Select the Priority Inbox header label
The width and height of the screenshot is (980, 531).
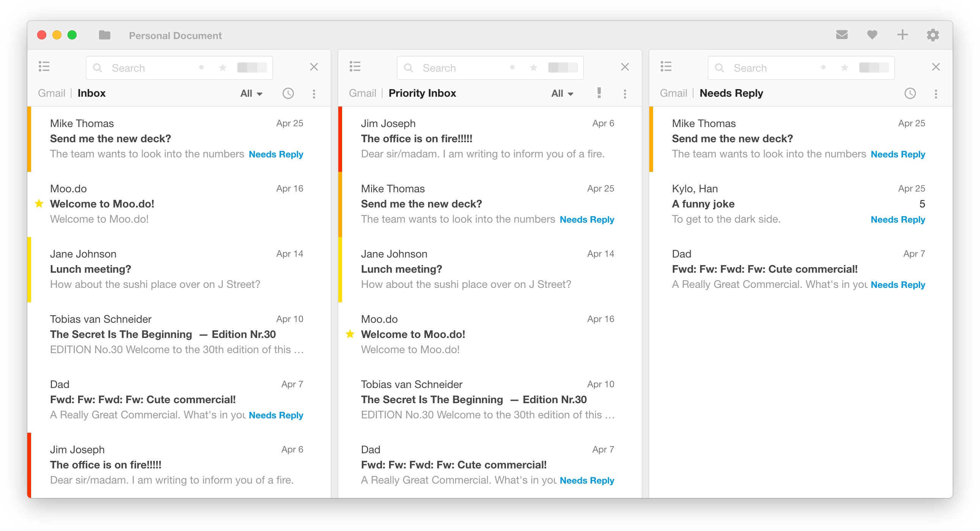pyautogui.click(x=422, y=93)
